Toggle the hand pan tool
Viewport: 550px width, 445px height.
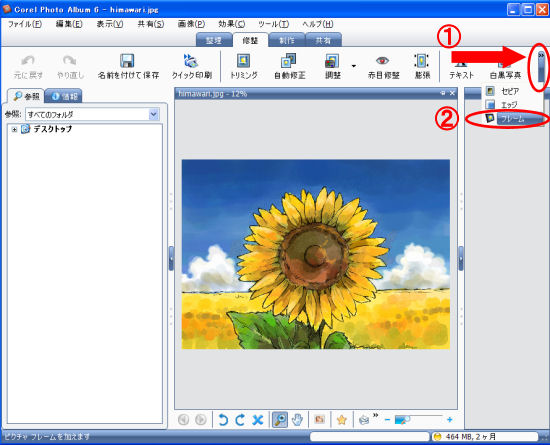pyautogui.click(x=297, y=419)
